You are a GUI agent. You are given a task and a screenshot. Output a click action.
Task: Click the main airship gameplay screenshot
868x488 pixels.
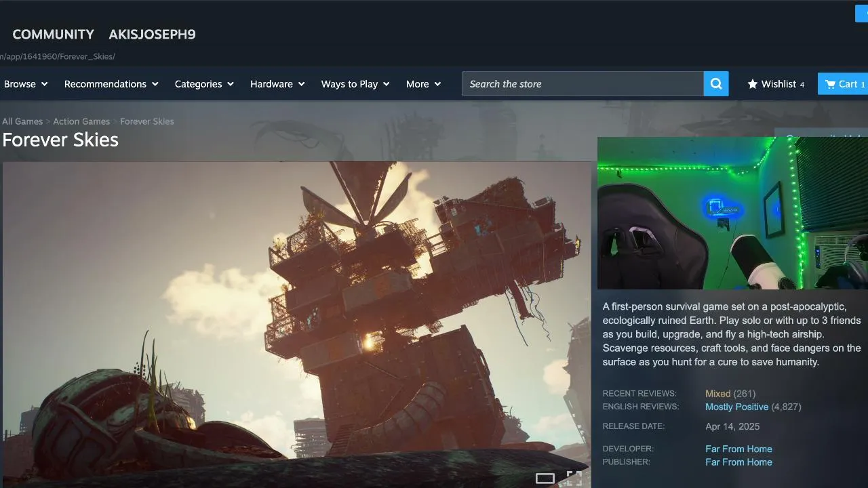click(x=297, y=324)
